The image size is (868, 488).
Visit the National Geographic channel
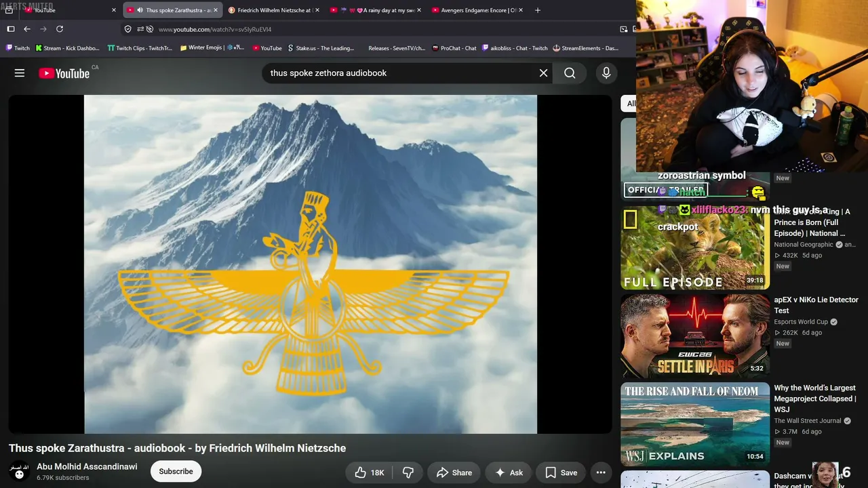(804, 245)
